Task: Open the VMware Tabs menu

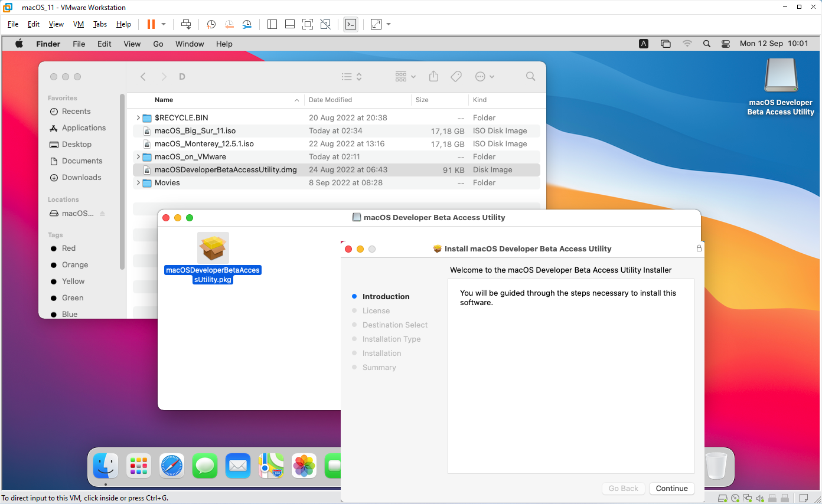Action: 100,24
